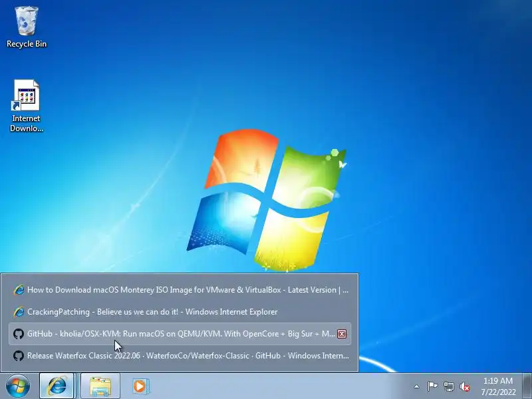532x399 pixels.
Task: Click the Recycle Bin label text
Action: pyautogui.click(x=27, y=44)
